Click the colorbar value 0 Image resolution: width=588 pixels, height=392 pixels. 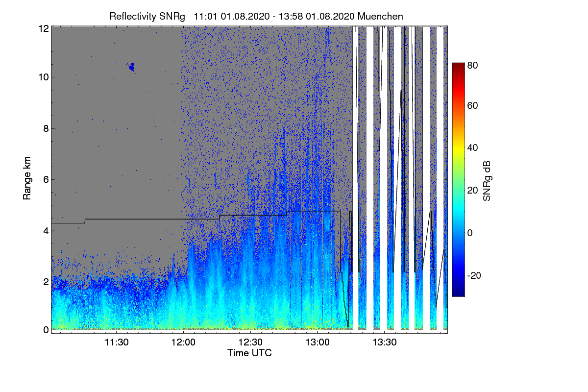click(x=470, y=233)
